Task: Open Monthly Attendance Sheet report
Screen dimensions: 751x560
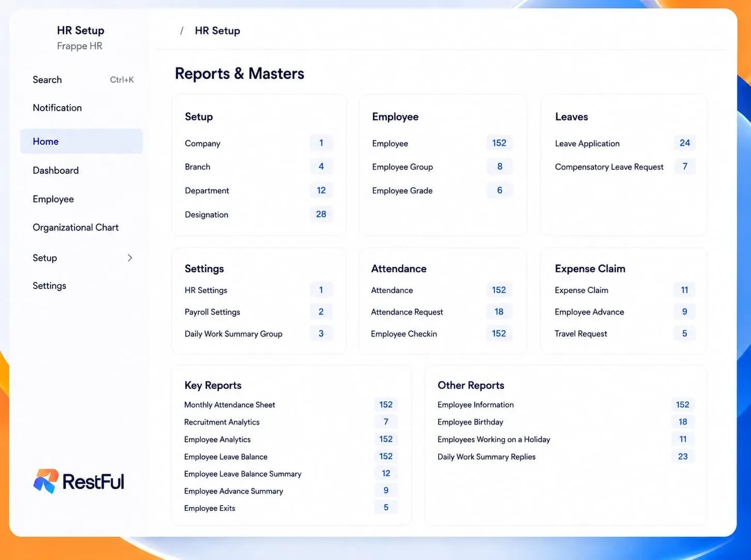Action: [x=230, y=404]
